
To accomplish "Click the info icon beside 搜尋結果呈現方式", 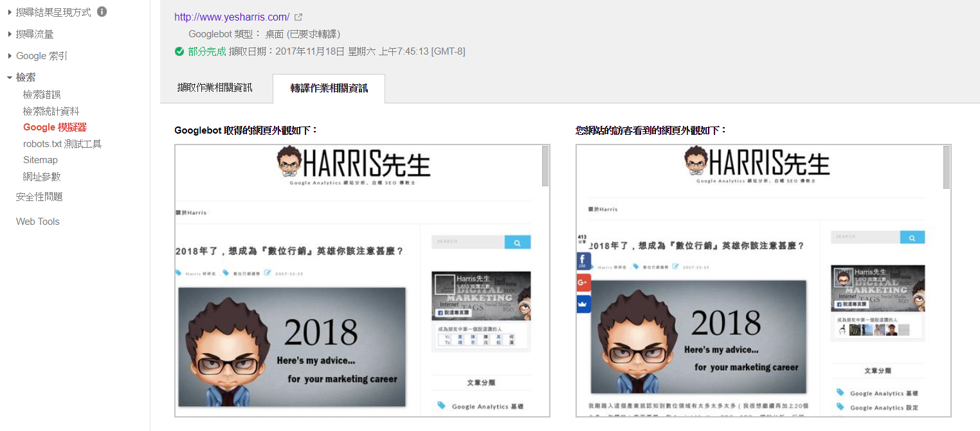I will (x=102, y=12).
